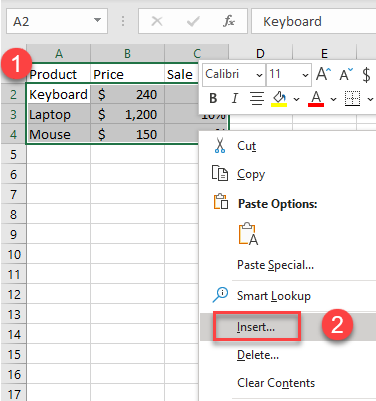This screenshot has height=401, width=376.
Task: Toggle Bold in the mini toolbar
Action: tap(213, 98)
